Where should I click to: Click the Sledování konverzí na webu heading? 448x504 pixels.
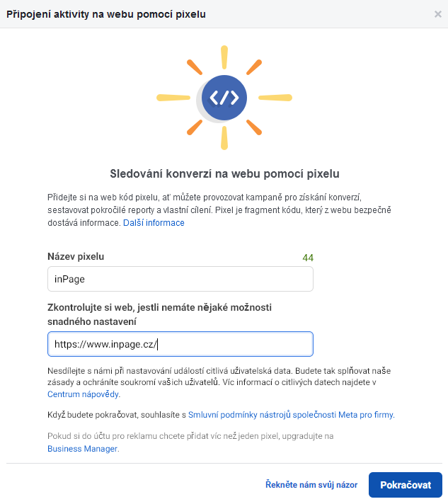[x=224, y=173]
